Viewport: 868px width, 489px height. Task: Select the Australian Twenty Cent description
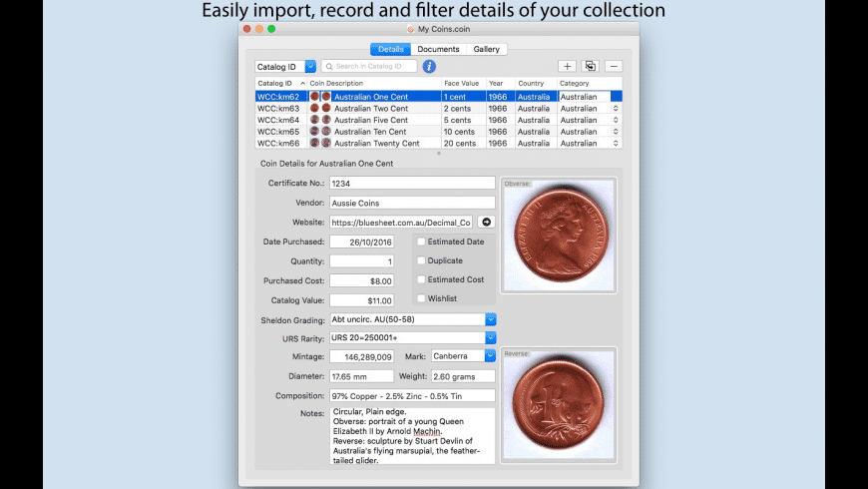(377, 143)
